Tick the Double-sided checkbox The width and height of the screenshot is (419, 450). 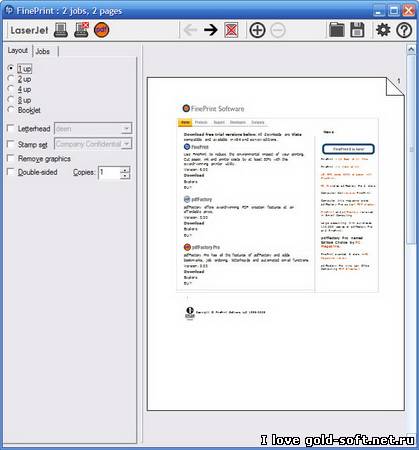11,172
